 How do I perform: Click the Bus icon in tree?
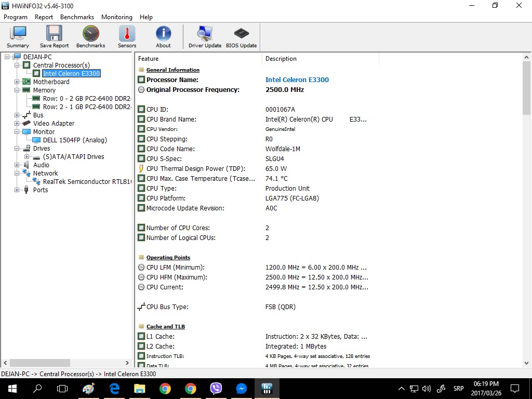point(26,115)
